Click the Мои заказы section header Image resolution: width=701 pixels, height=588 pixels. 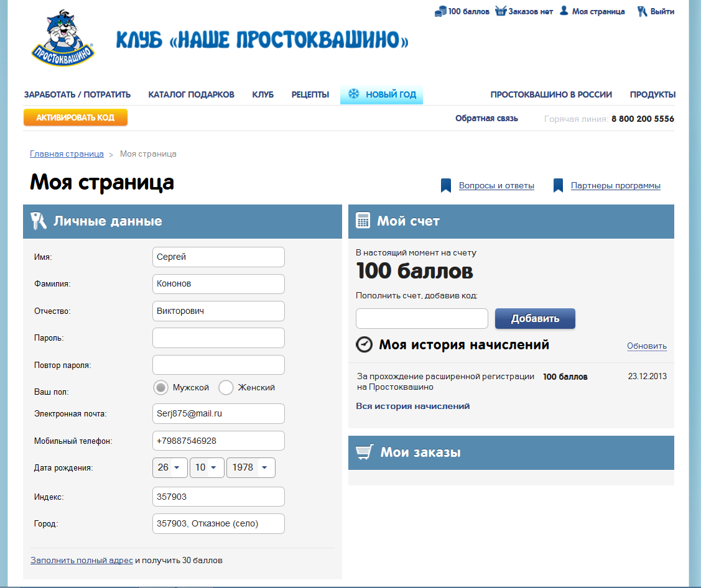(x=511, y=452)
